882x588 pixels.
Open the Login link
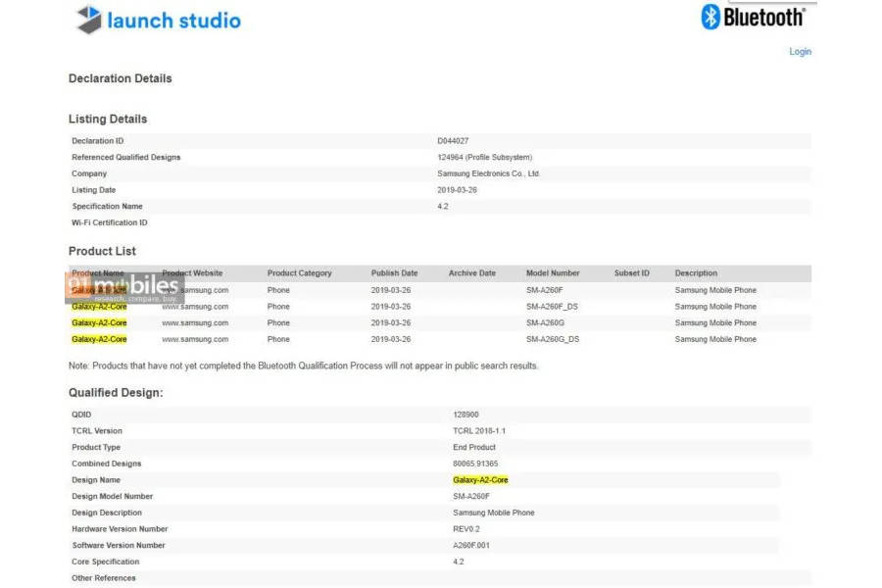click(801, 51)
